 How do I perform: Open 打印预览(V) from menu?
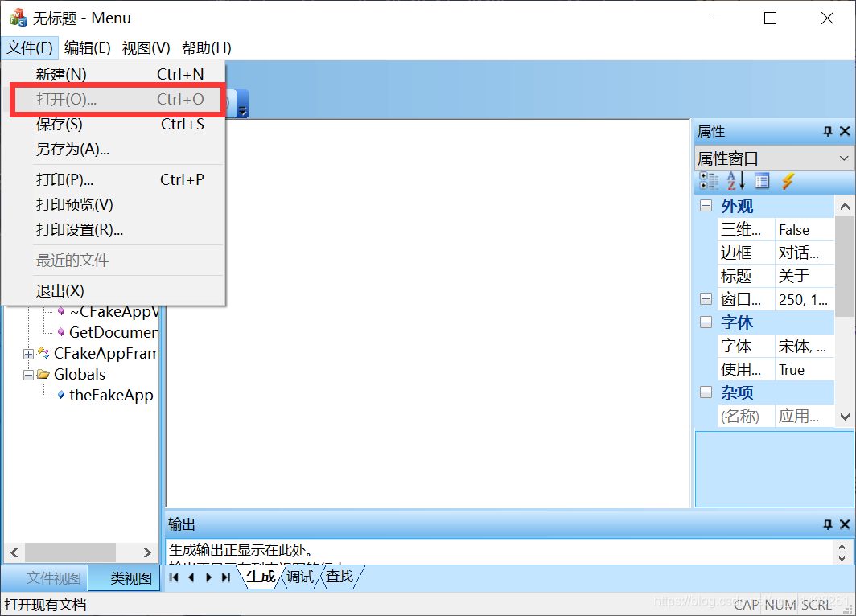[x=113, y=204]
